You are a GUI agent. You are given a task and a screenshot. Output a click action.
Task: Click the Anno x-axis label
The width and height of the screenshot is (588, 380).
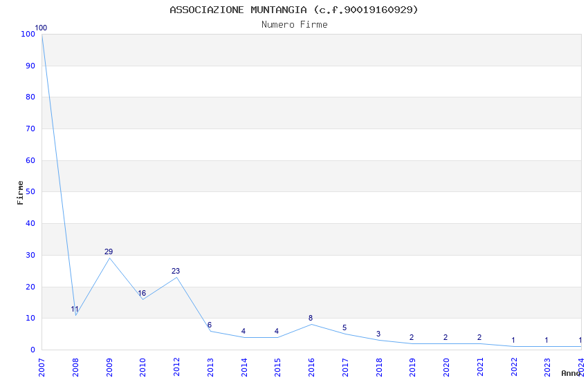point(571,373)
